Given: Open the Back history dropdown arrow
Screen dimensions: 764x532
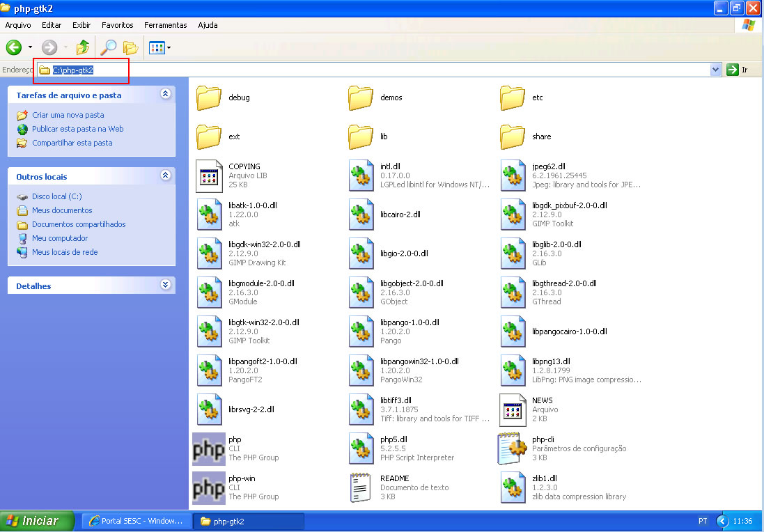Looking at the screenshot, I should pyautogui.click(x=30, y=47).
